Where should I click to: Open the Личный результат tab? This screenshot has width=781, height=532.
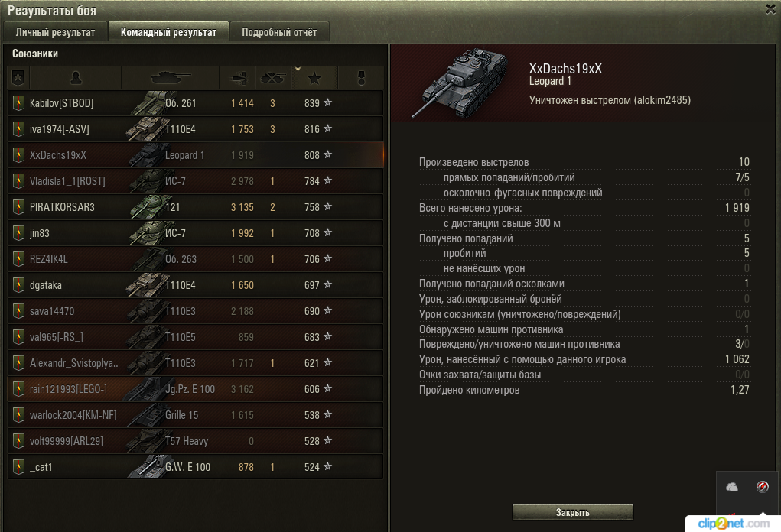[55, 32]
